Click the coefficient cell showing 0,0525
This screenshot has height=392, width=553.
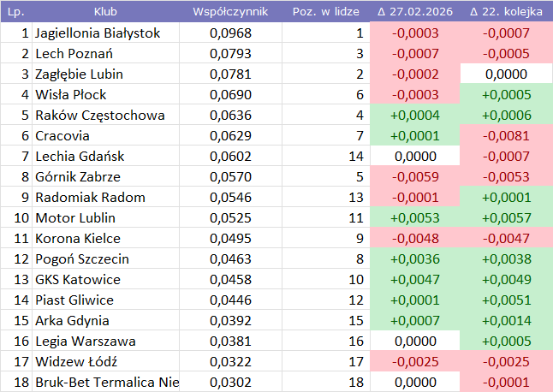click(x=230, y=218)
